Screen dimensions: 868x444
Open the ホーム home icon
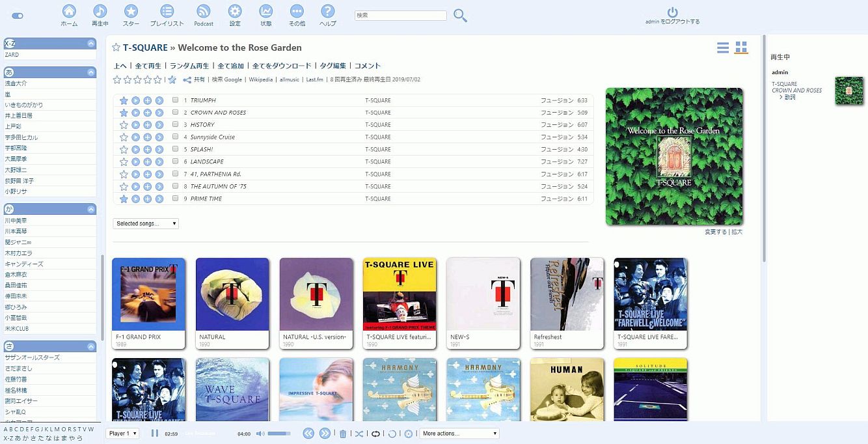point(69,11)
